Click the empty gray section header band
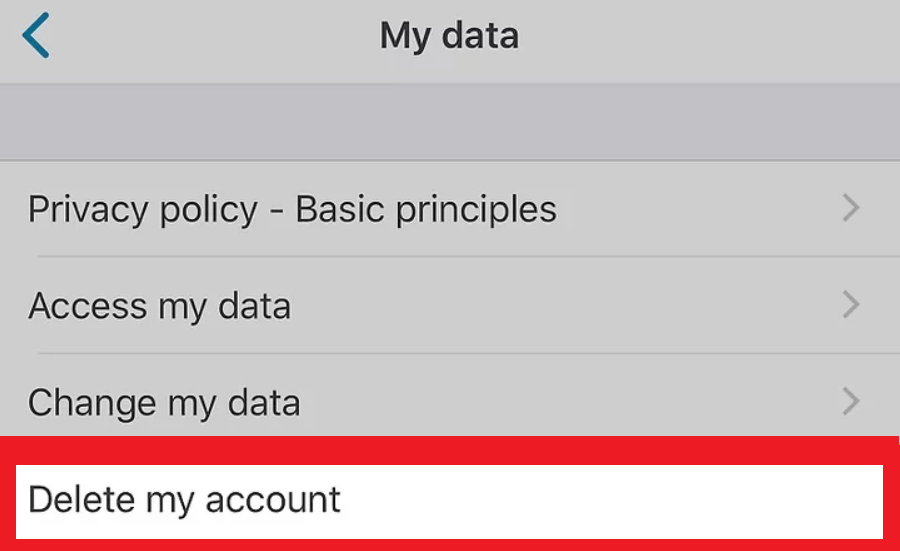 point(450,121)
